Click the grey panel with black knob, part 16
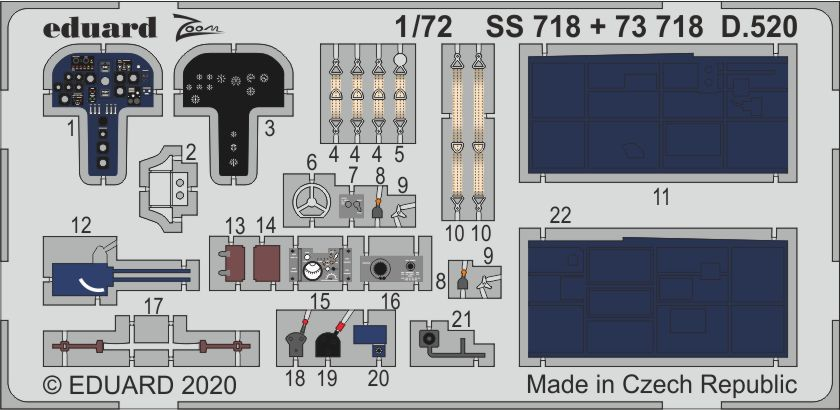The width and height of the screenshot is (840, 410). pyautogui.click(x=395, y=267)
